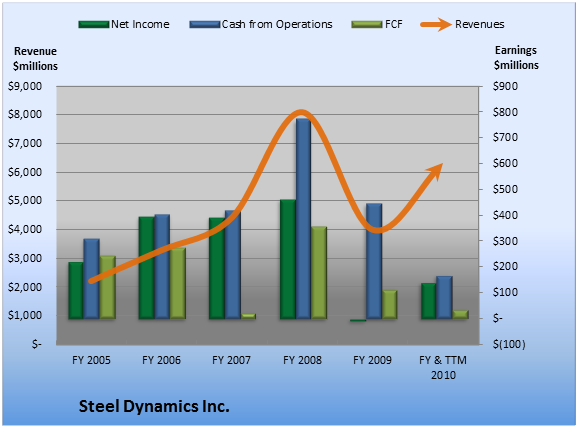The width and height of the screenshot is (577, 427).
Task: Select the 'Net Income' legend label
Action: click(x=140, y=24)
